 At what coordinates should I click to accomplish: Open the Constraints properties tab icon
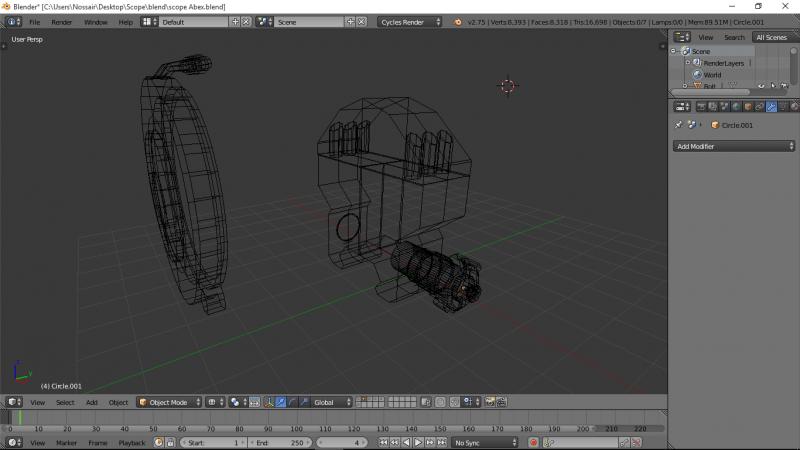pos(760,107)
